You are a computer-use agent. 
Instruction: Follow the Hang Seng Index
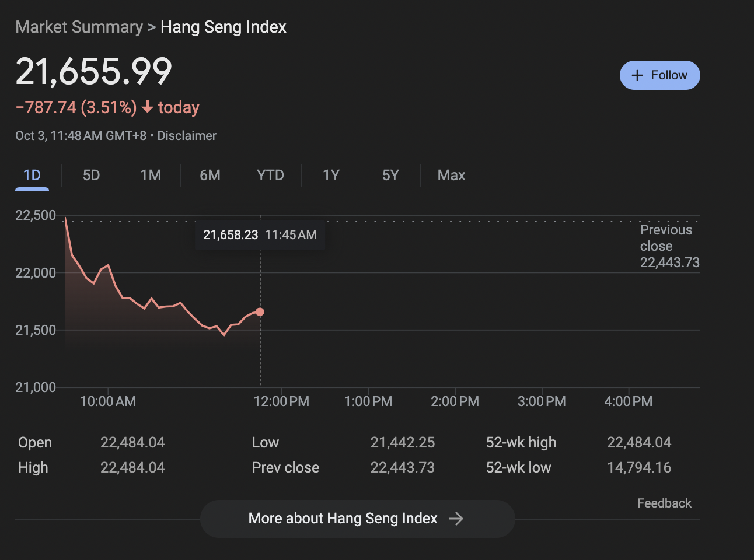[x=660, y=75]
